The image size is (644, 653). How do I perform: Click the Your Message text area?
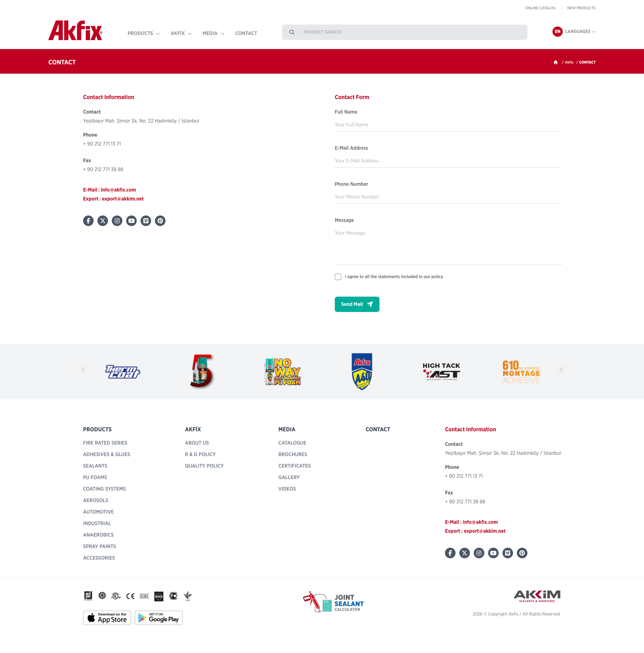pyautogui.click(x=448, y=246)
